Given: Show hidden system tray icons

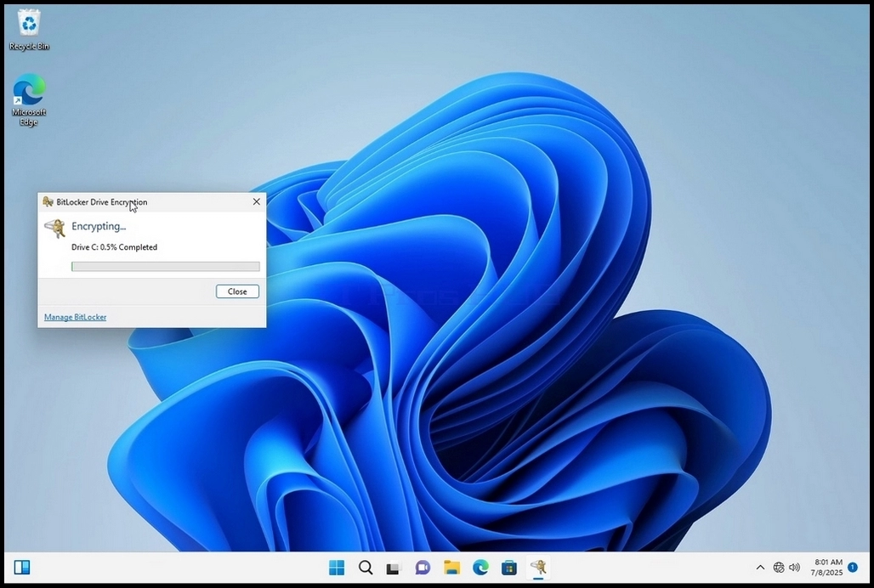Looking at the screenshot, I should [760, 568].
